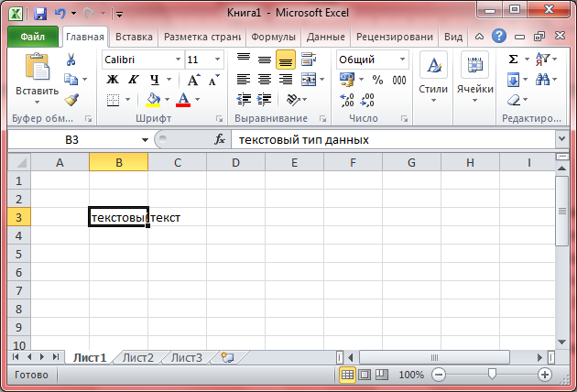Center text horizontally
577x392 pixels.
264,80
